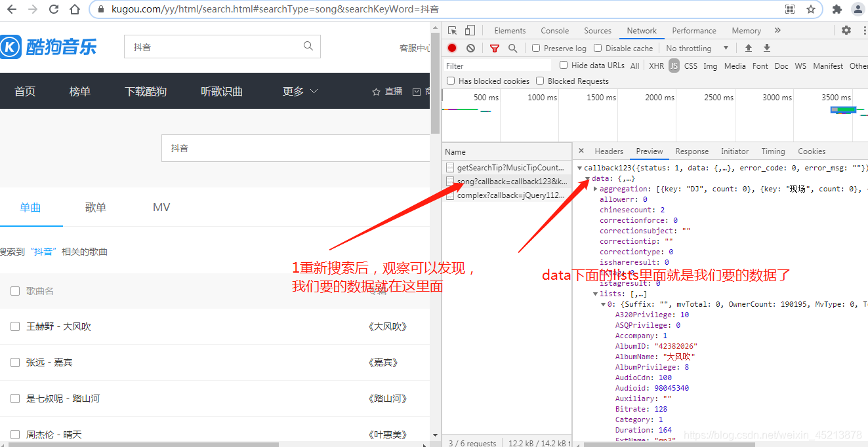The width and height of the screenshot is (868, 447).
Task: Open the Cookies tab of request
Action: 812,151
